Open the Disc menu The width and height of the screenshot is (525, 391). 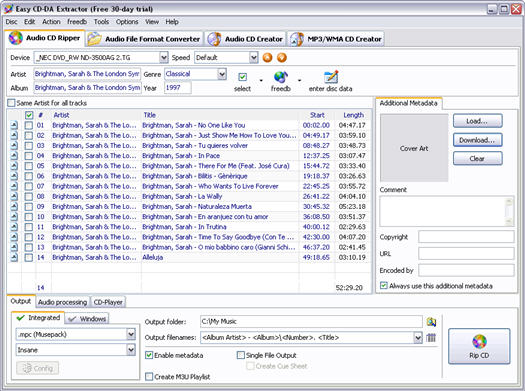point(11,22)
